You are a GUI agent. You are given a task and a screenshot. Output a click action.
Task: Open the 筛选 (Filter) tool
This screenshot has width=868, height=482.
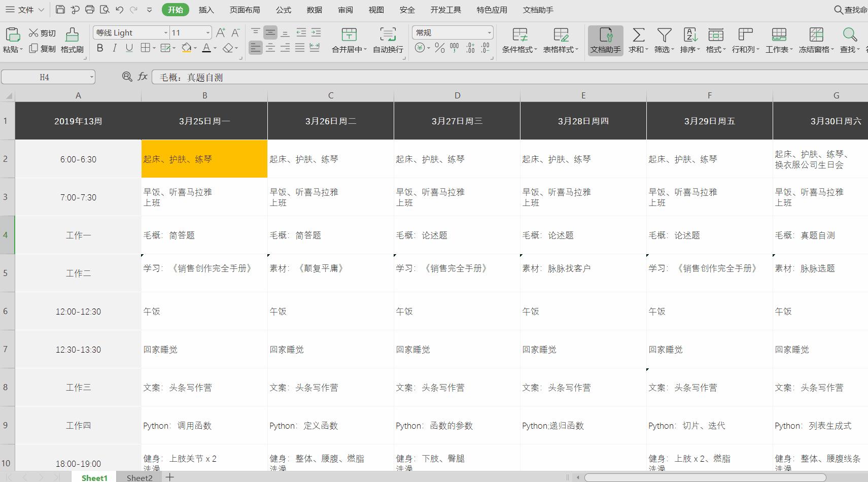(664, 37)
